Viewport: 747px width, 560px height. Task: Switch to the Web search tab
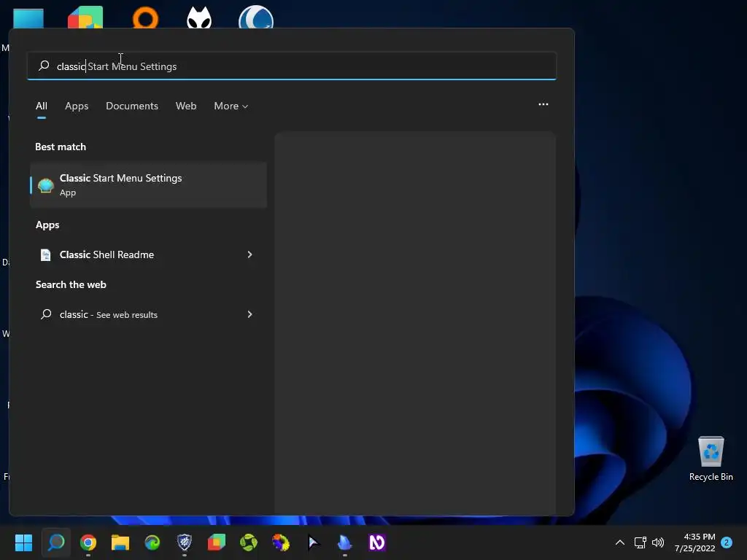pyautogui.click(x=186, y=106)
